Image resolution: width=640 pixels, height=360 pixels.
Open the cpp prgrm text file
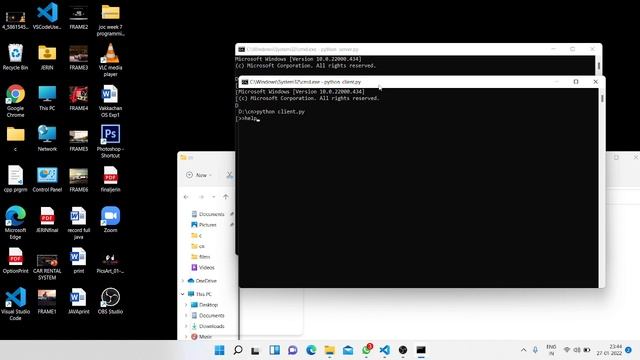click(x=15, y=180)
